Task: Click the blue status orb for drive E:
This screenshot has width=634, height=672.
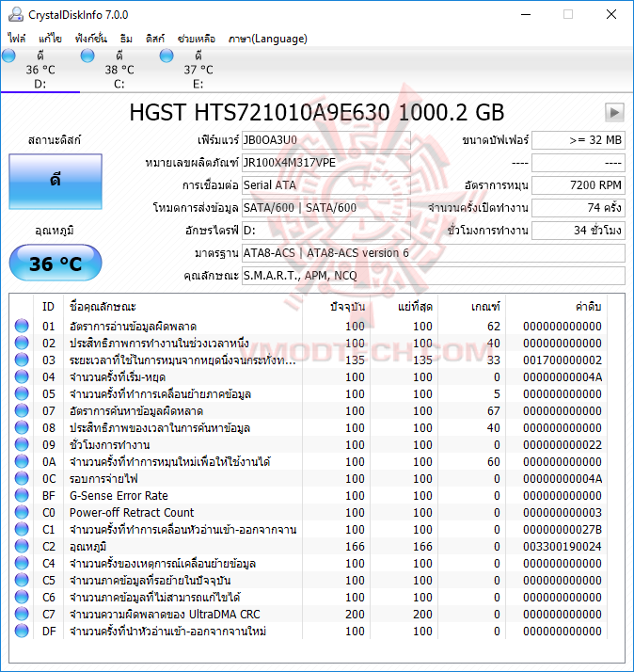Action: (166, 56)
